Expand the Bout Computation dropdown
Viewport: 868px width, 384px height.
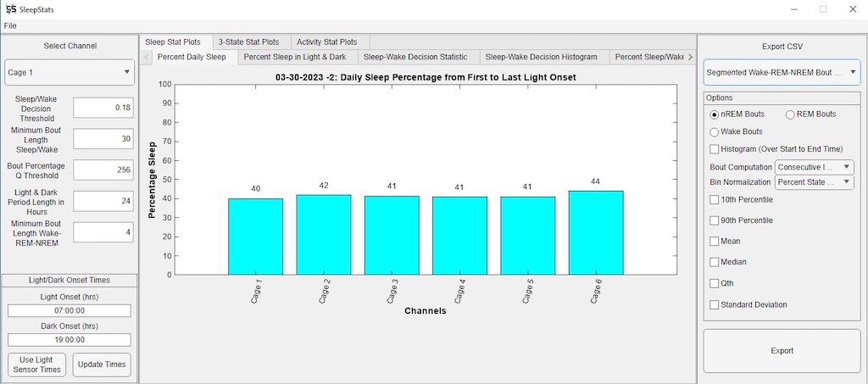tap(815, 167)
